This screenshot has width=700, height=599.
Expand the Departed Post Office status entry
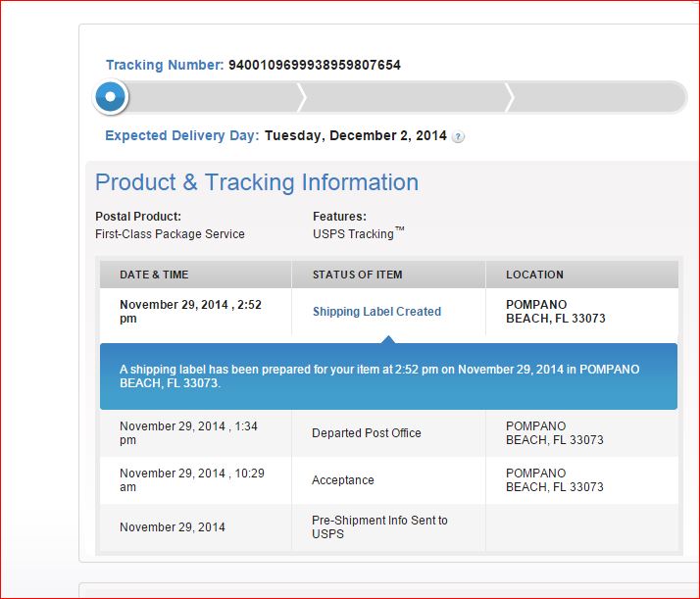pyautogui.click(x=364, y=433)
